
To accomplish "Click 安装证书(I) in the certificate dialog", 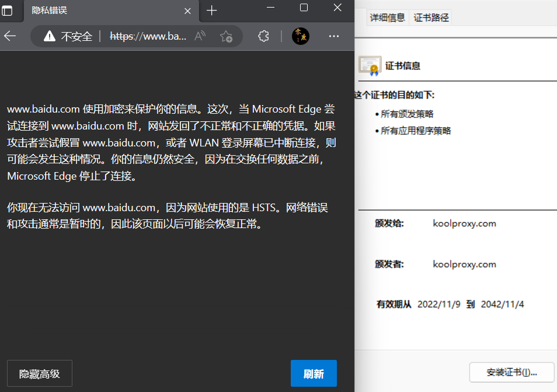I will [x=511, y=372].
